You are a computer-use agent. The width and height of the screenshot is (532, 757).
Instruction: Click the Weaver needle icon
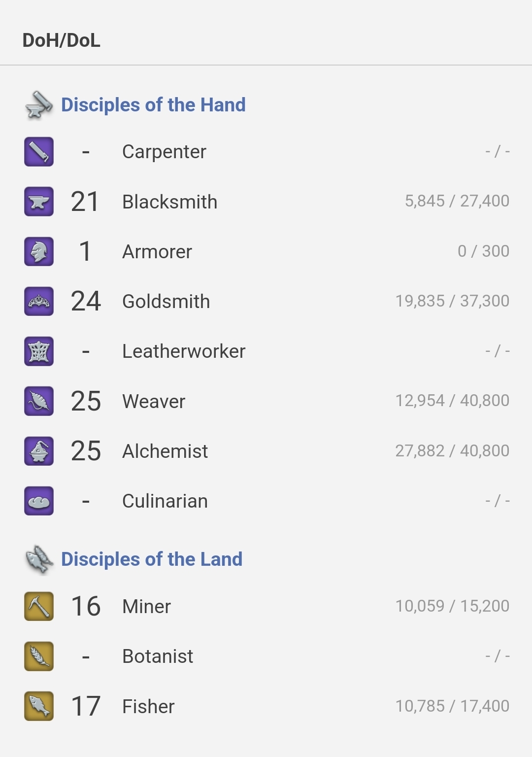[39, 401]
